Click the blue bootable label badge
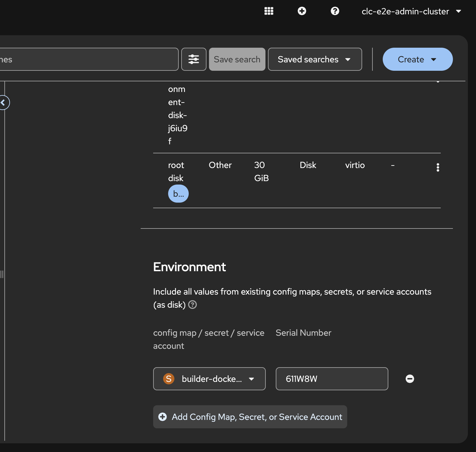476x452 pixels. (178, 194)
